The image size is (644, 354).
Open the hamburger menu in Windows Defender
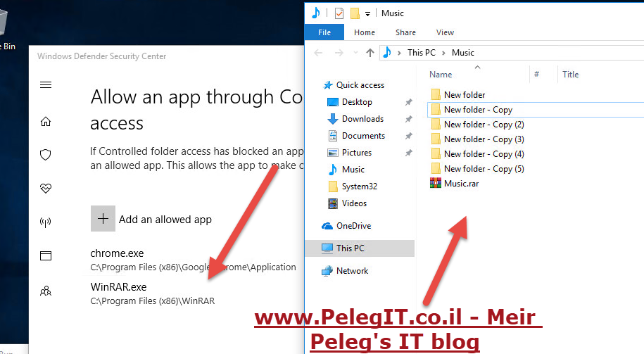click(46, 85)
